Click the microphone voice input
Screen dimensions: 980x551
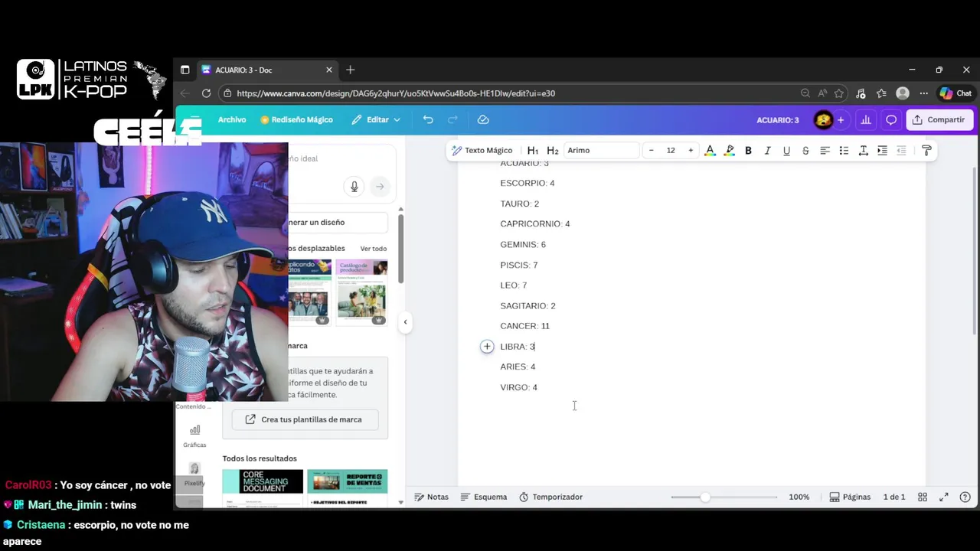[354, 186]
